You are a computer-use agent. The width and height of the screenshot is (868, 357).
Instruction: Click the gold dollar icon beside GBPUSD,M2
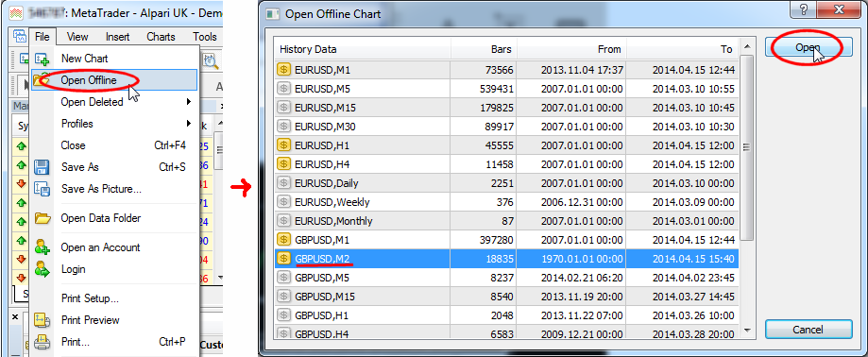pyautogui.click(x=284, y=259)
